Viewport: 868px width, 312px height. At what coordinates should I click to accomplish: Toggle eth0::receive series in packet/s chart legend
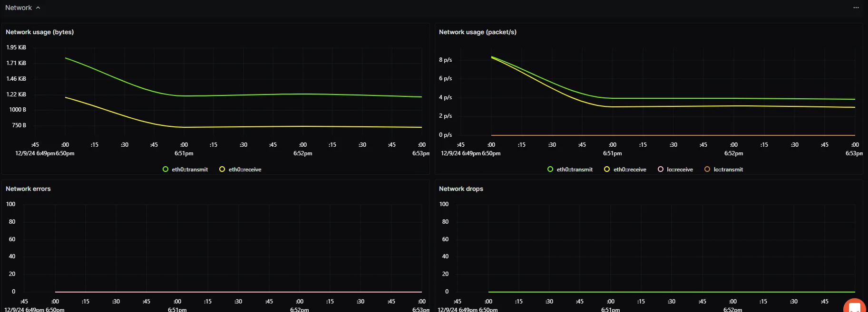click(x=625, y=170)
